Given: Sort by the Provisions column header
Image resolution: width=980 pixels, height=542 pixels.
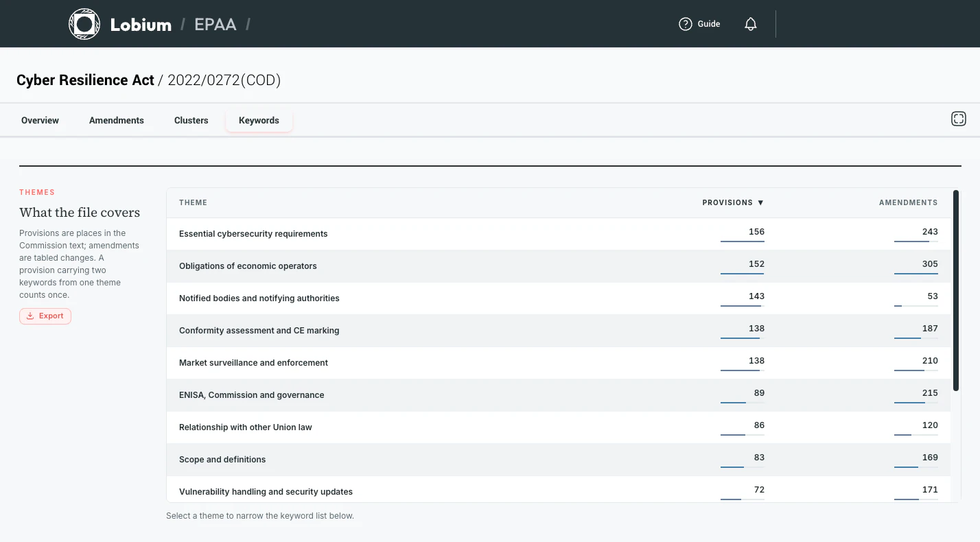Looking at the screenshot, I should (733, 203).
